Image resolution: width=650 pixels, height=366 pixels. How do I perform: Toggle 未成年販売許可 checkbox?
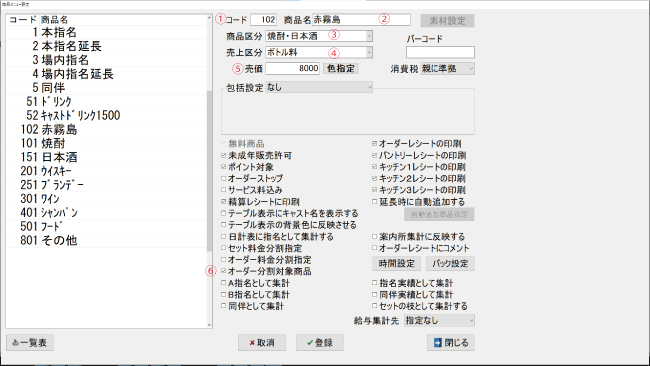coord(223,155)
